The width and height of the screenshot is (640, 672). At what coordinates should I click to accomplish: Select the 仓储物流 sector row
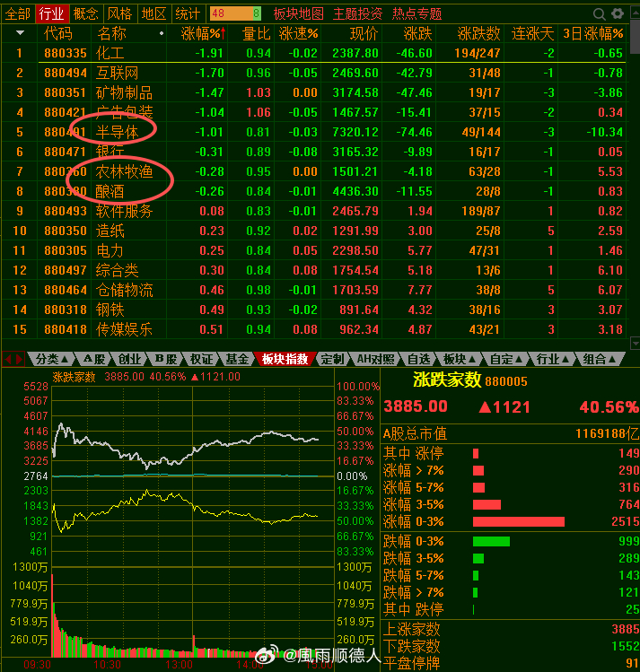coord(315,290)
